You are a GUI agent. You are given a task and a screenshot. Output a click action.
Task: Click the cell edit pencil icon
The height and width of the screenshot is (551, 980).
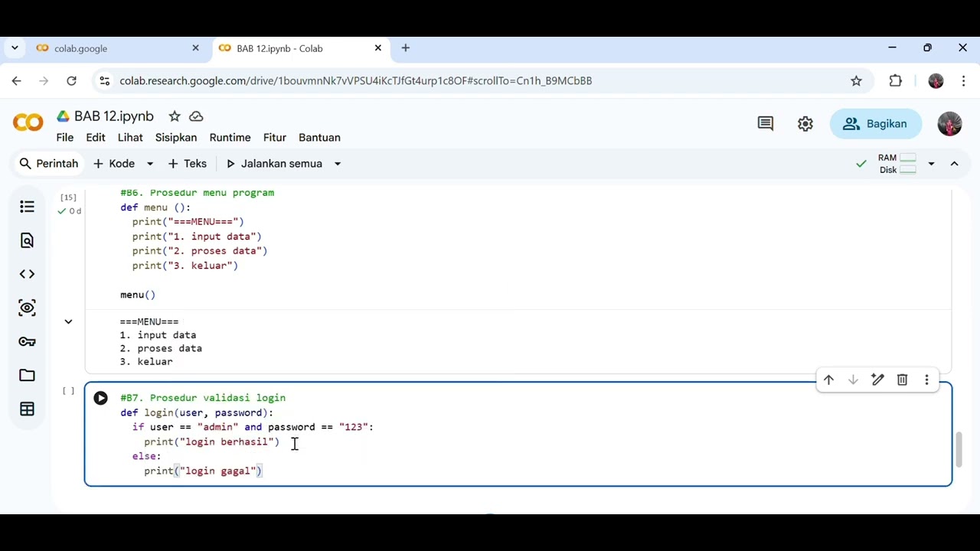coord(877,380)
